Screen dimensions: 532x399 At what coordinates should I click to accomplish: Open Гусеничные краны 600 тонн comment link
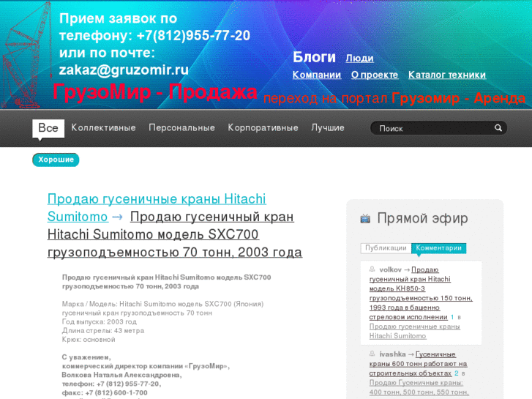(x=418, y=364)
